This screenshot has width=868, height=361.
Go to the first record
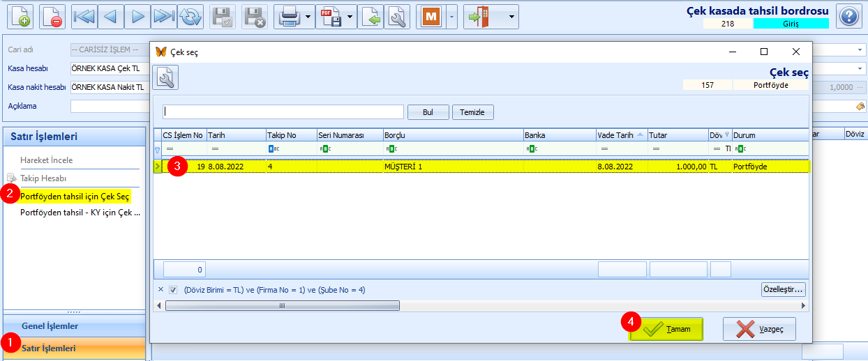tap(84, 17)
